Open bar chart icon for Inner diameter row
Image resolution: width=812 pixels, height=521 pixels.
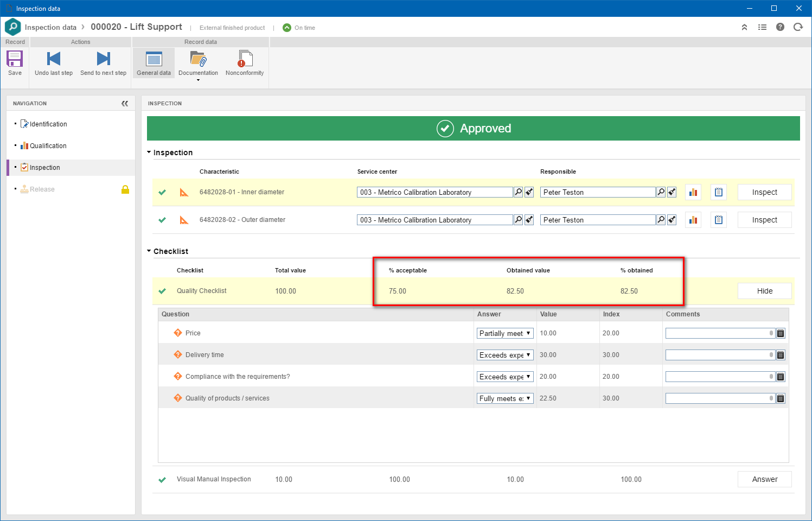point(693,192)
